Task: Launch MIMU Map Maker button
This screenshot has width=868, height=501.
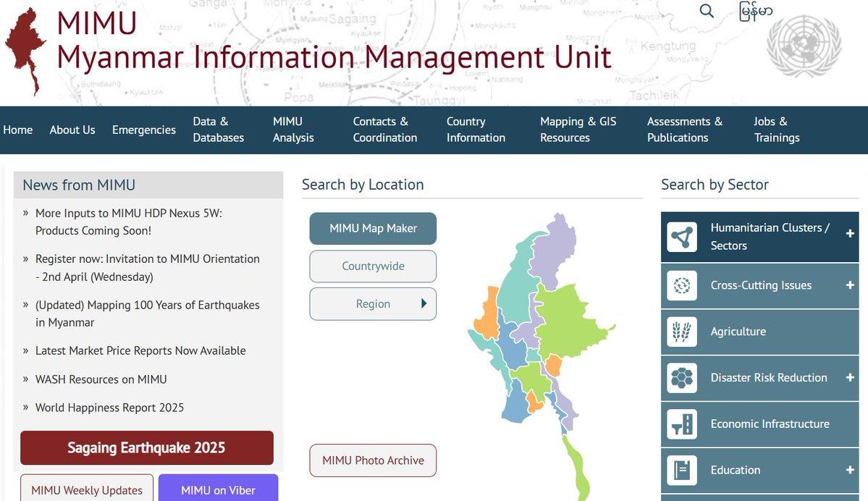Action: pyautogui.click(x=373, y=228)
